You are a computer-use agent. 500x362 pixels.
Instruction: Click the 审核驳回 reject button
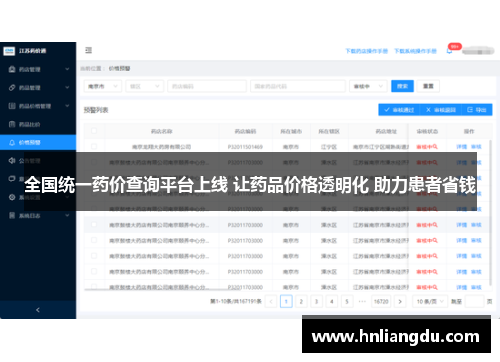(x=441, y=110)
